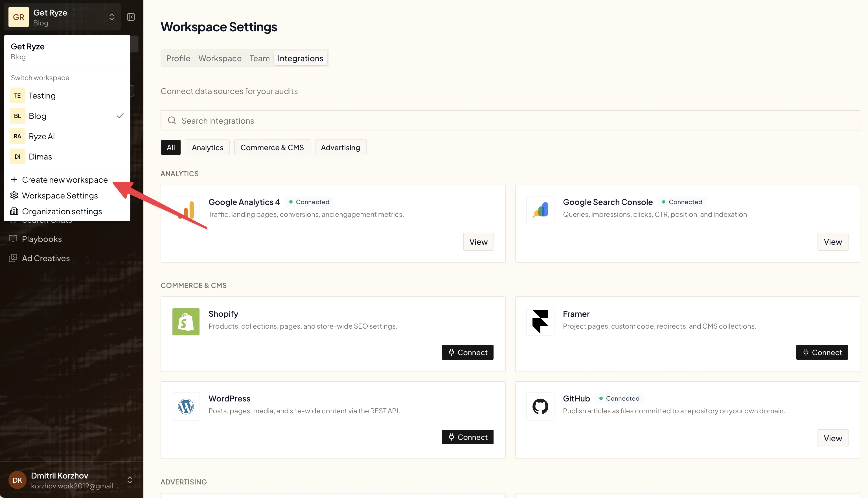
Task: Filter integrations by All
Action: click(x=171, y=147)
